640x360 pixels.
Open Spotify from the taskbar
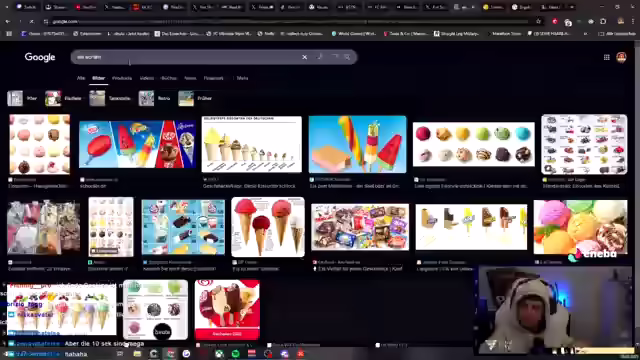236,354
